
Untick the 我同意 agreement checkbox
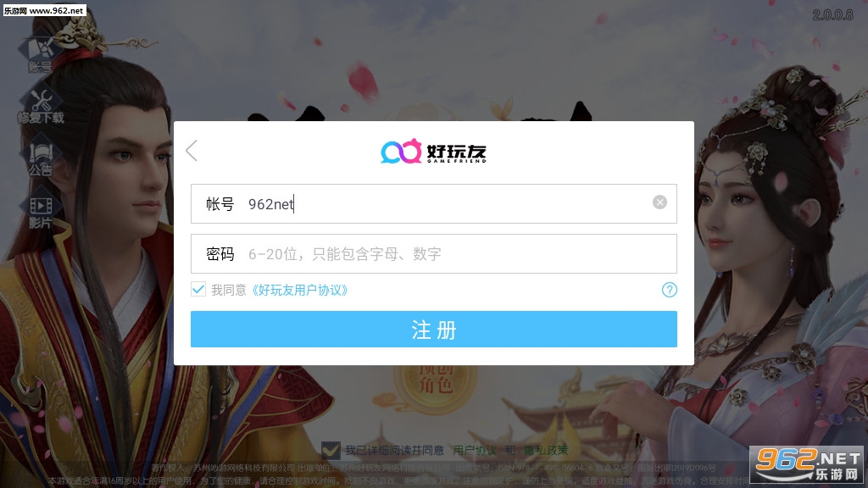tap(198, 290)
